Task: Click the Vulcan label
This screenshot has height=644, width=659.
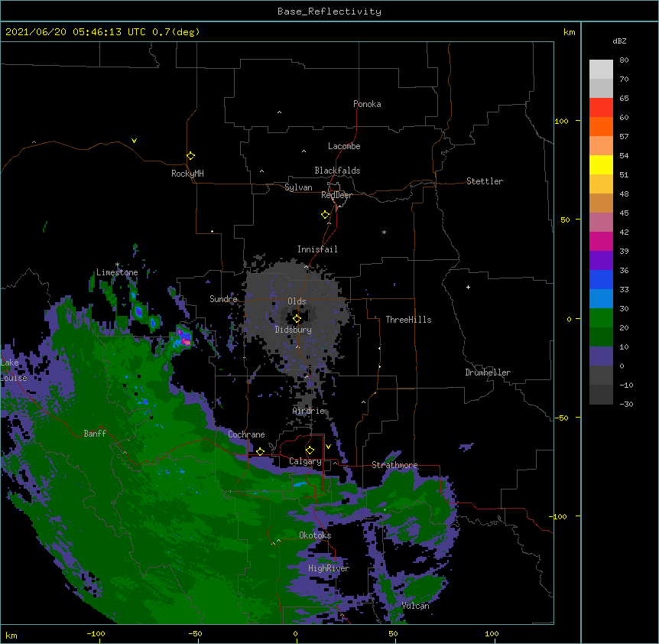Action: pos(415,606)
